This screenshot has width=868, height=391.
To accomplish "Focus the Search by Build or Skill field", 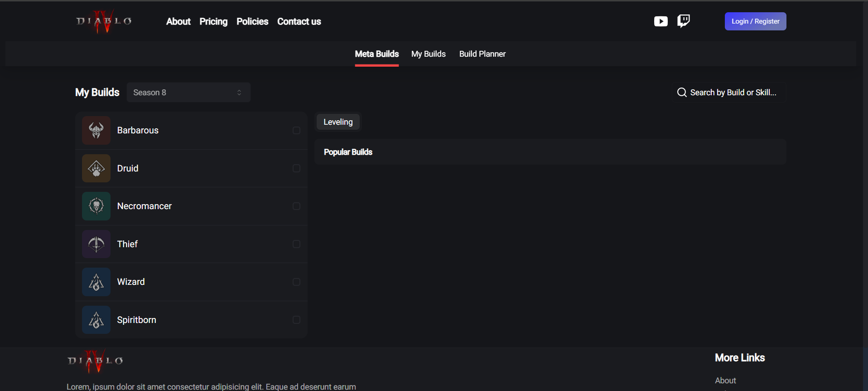I will coord(728,93).
